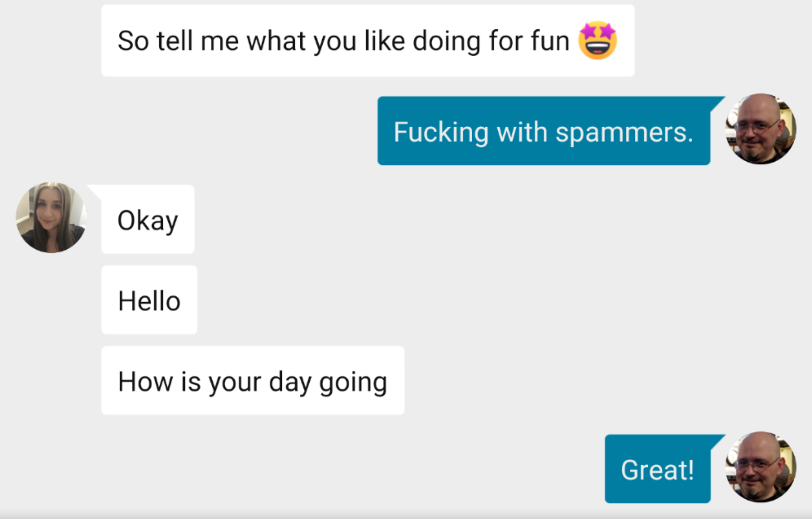Open the avatar beside the "Great!" reply
The height and width of the screenshot is (519, 812).
760,467
